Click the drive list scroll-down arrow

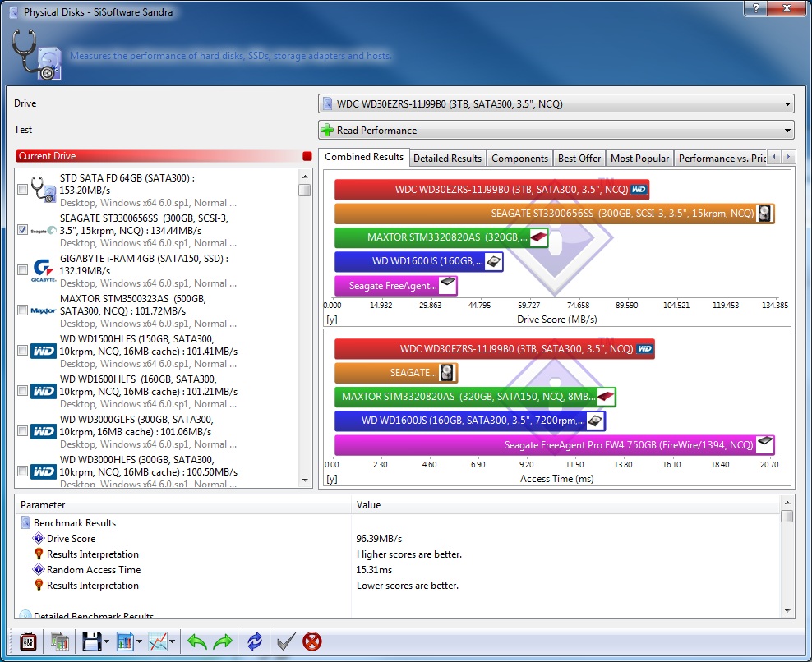coord(304,480)
